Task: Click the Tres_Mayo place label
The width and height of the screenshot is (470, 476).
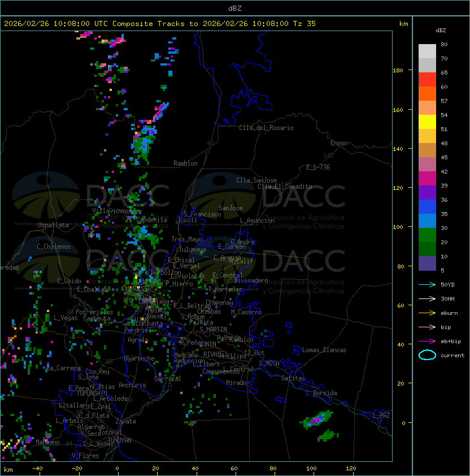Action: [x=186, y=239]
